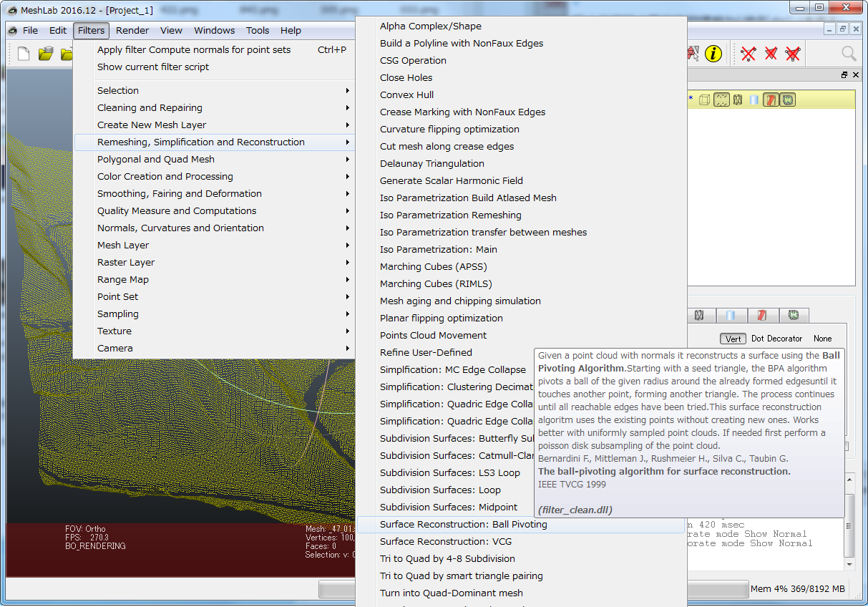Open the File menu
Image resolution: width=868 pixels, height=607 pixels.
pos(30,30)
